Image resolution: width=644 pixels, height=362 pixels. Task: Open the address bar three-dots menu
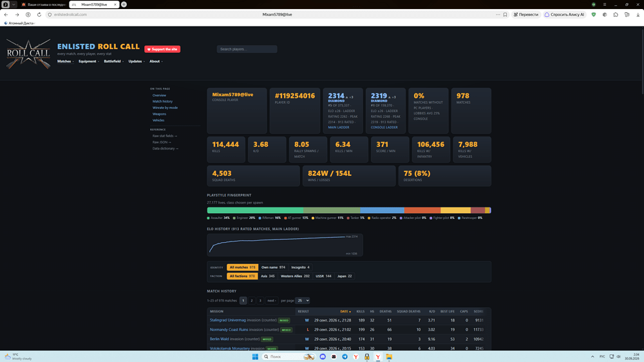[498, 14]
